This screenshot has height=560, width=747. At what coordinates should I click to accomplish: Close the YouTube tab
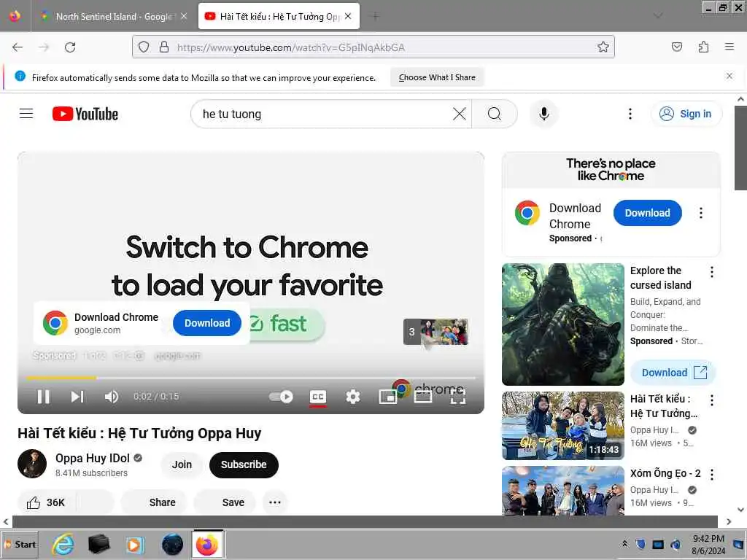coord(348,16)
